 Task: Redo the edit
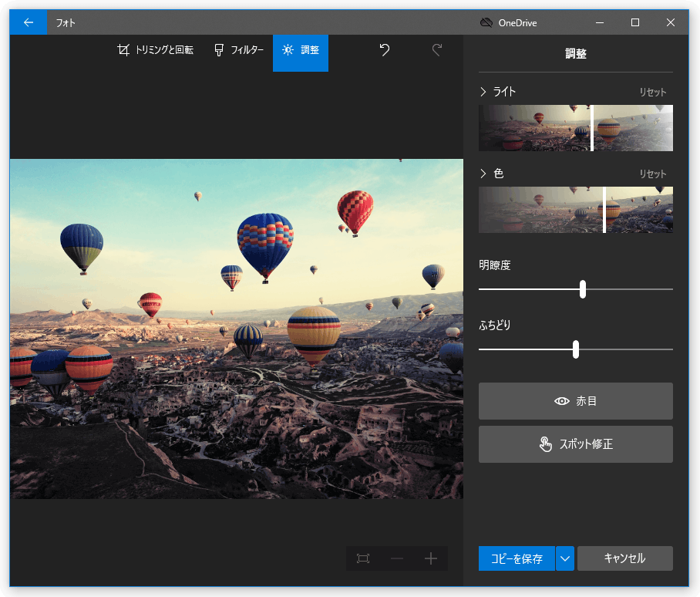pos(437,49)
